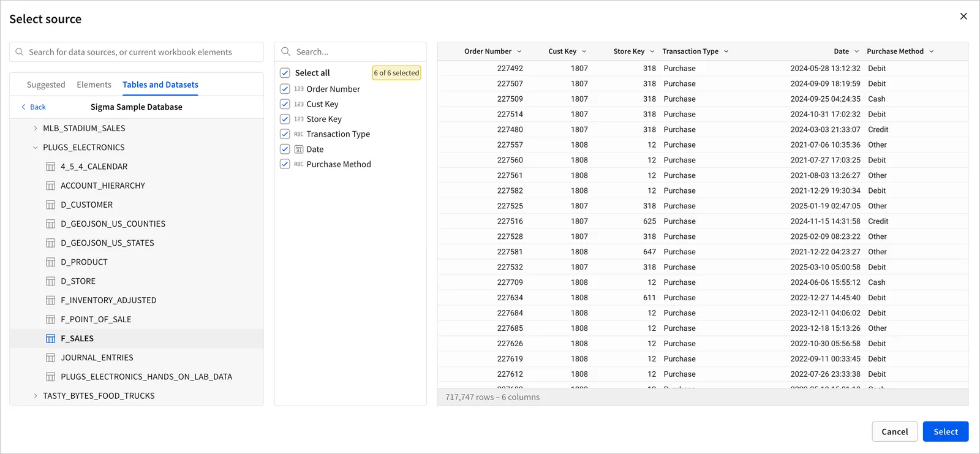Screen dimensions: 980x454
Task: Click the table icon beside ACCOUNT_HIERARCHY
Action: [x=51, y=186]
